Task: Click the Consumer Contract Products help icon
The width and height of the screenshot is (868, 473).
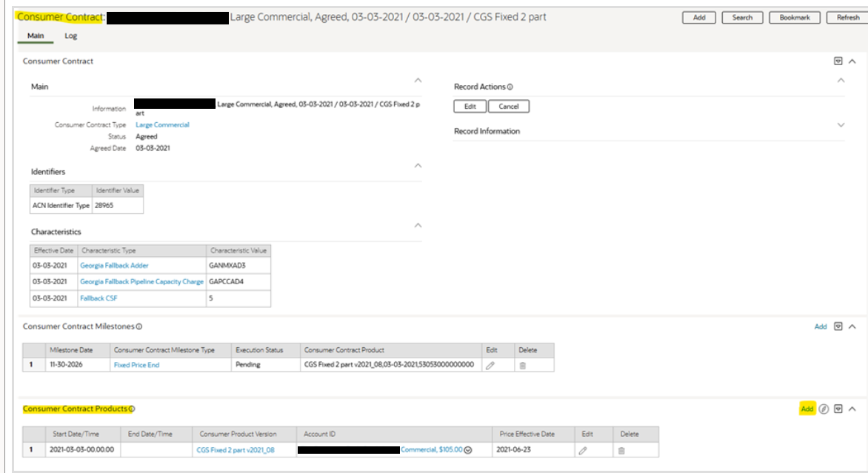Action: (x=132, y=409)
